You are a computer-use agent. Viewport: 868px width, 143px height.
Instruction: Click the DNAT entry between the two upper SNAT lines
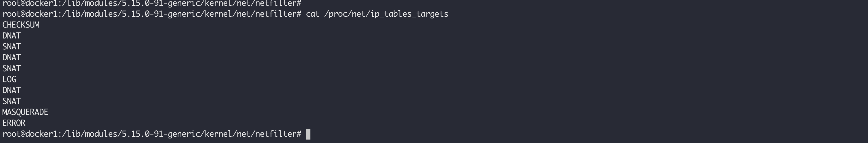point(11,57)
